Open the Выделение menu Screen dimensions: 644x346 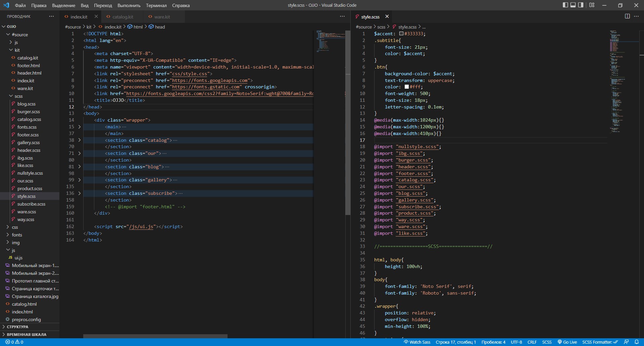pyautogui.click(x=64, y=5)
